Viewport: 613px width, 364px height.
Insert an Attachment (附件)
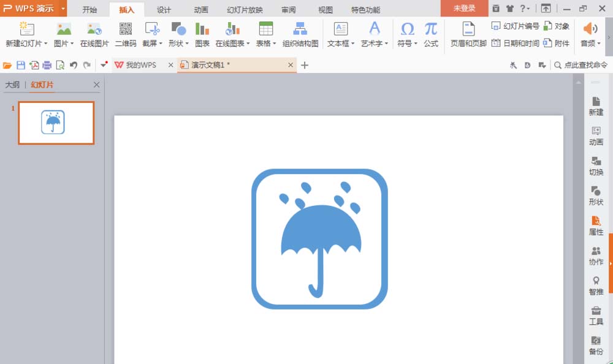click(x=557, y=43)
